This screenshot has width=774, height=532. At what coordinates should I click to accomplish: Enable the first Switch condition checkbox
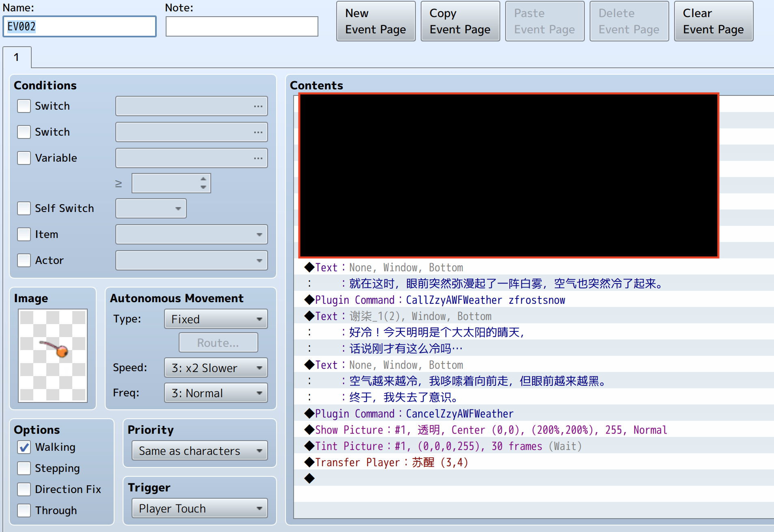click(x=24, y=106)
